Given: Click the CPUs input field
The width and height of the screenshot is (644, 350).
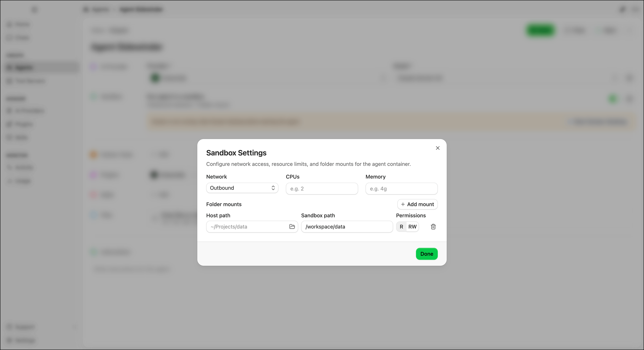Looking at the screenshot, I should pos(322,189).
